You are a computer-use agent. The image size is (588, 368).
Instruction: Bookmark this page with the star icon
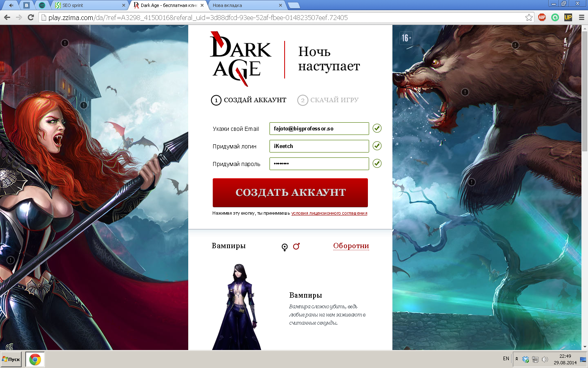(529, 17)
